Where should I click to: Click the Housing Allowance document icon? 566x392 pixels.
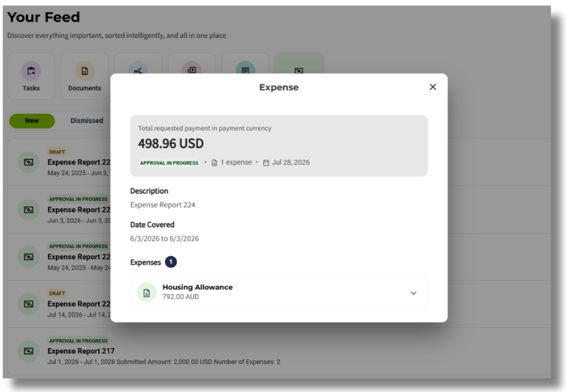point(147,292)
